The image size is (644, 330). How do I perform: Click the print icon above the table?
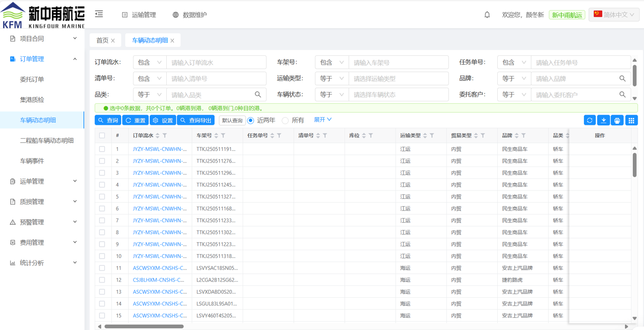point(617,120)
